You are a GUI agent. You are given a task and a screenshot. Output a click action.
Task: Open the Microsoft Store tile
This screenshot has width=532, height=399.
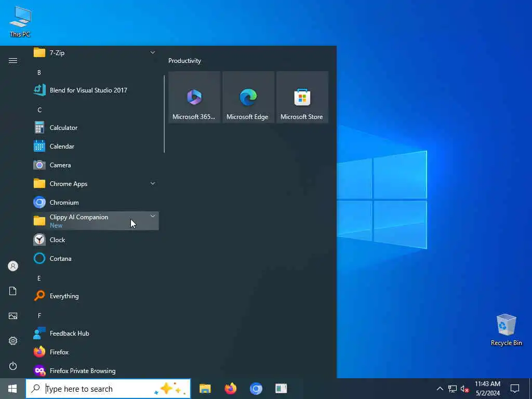click(302, 97)
